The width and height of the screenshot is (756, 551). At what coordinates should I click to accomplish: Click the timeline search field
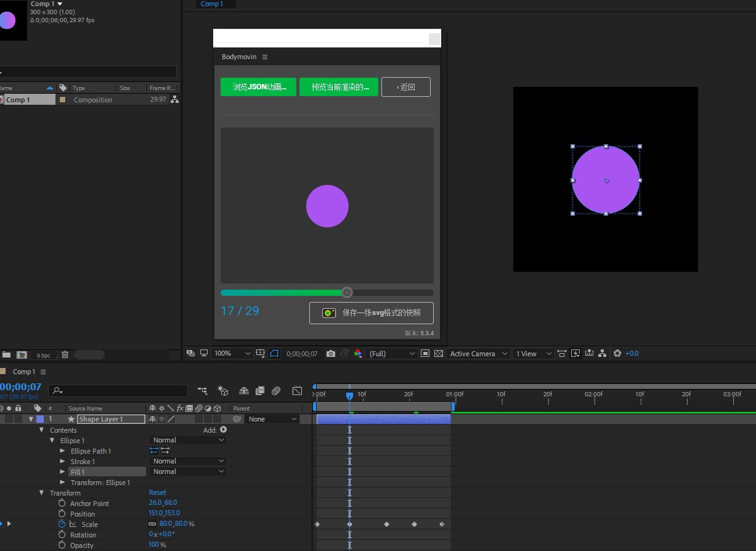click(x=118, y=390)
